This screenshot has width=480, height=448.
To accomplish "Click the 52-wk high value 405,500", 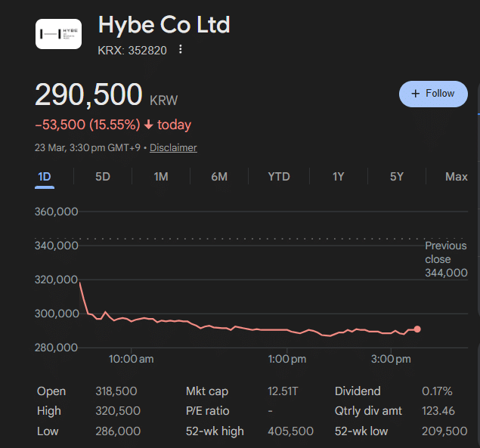I will [291, 431].
